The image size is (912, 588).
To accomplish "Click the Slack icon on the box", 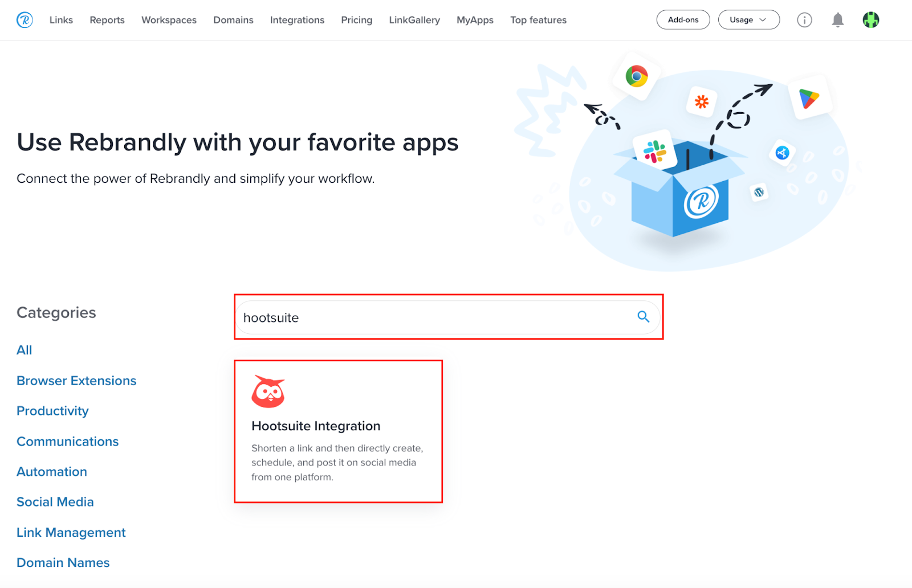I will click(x=654, y=152).
